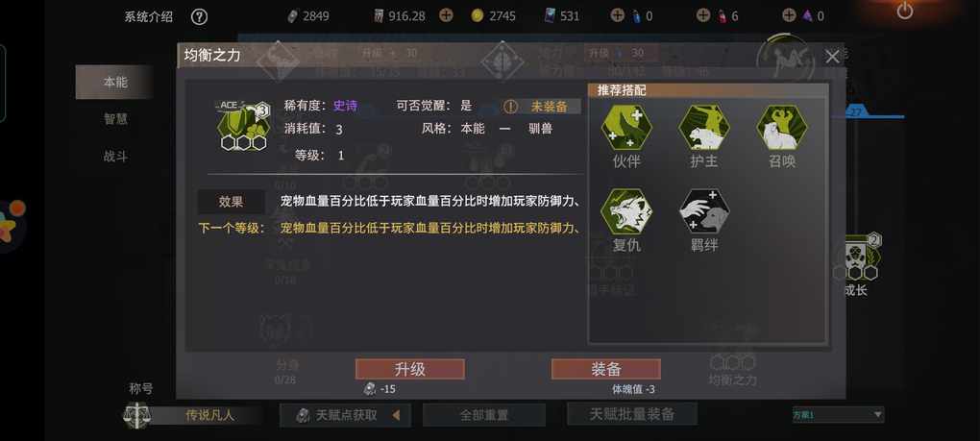
Task: Select the 羁绊 hand talent icon
Action: coord(704,211)
